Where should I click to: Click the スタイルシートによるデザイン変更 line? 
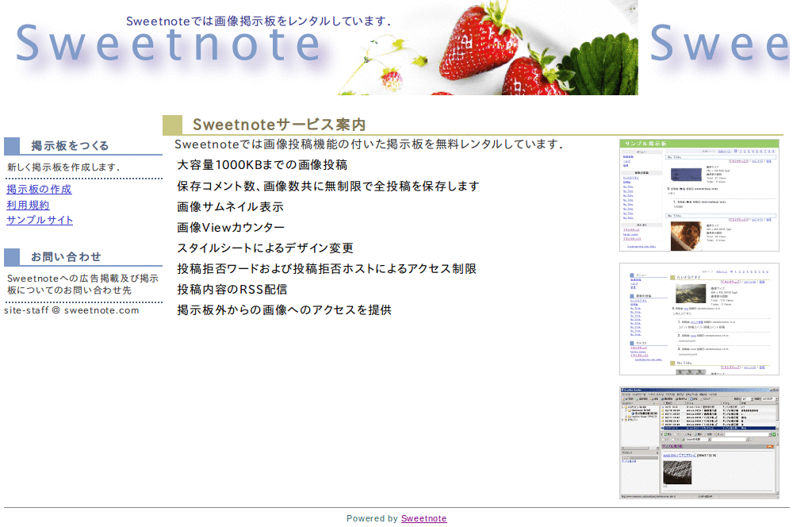[x=265, y=248]
